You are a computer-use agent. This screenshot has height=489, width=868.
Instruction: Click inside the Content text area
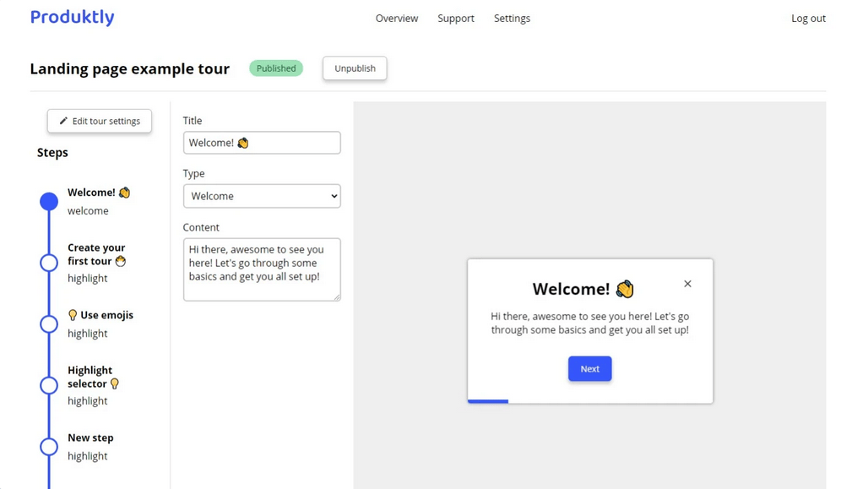point(262,269)
